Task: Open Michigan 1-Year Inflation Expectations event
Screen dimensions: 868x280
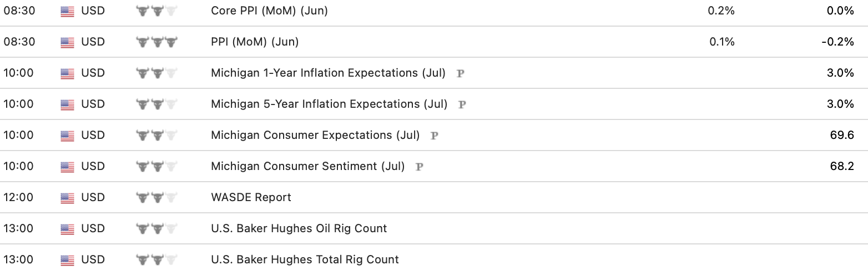Action: (x=328, y=73)
